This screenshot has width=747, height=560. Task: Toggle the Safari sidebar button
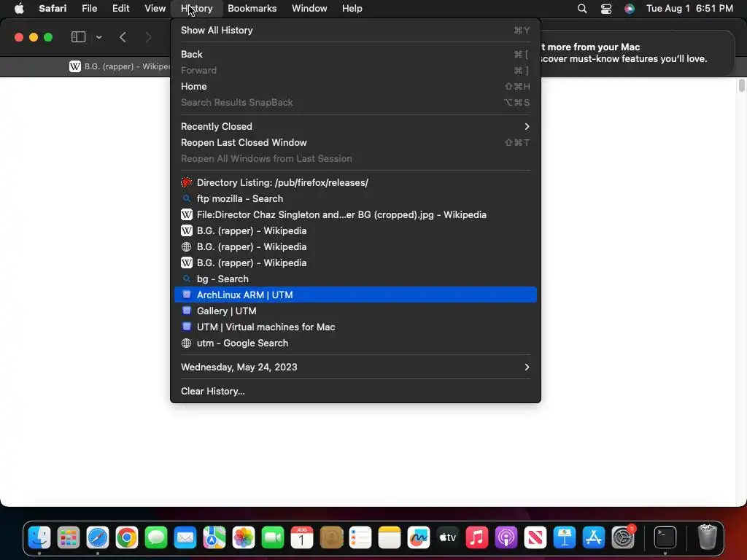point(78,37)
